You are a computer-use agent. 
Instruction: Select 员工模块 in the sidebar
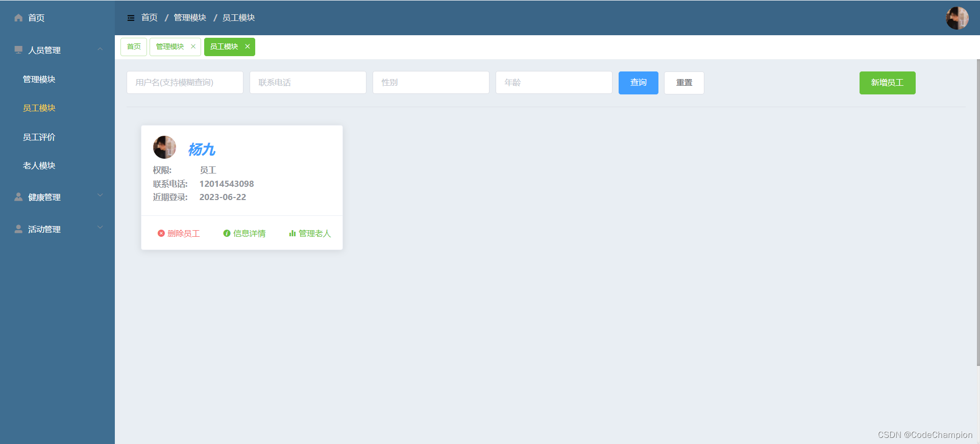tap(39, 108)
